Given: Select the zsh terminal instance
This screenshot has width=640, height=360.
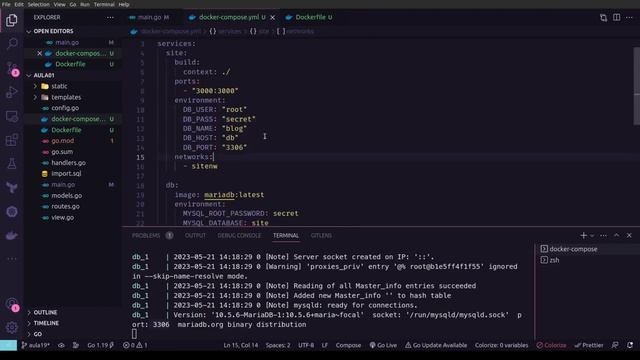Looking at the screenshot, I should pos(550,260).
